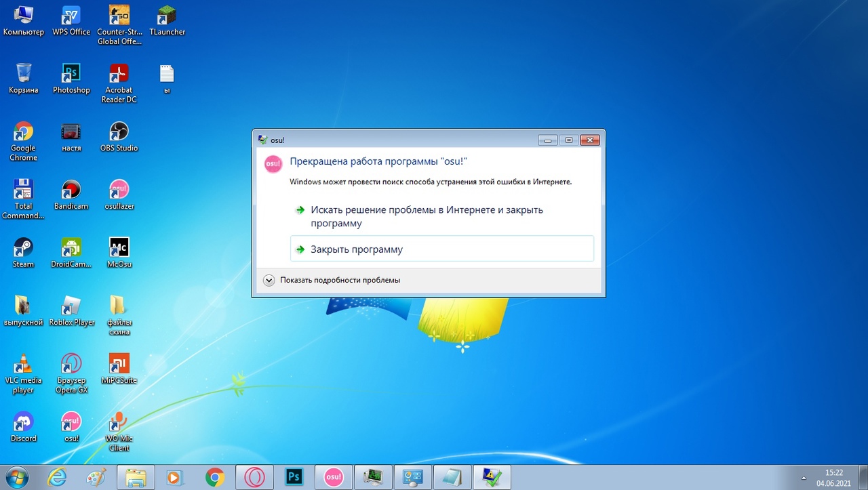868x490 pixels.
Task: Open the Компьютер desktop icon
Action: pos(23,20)
